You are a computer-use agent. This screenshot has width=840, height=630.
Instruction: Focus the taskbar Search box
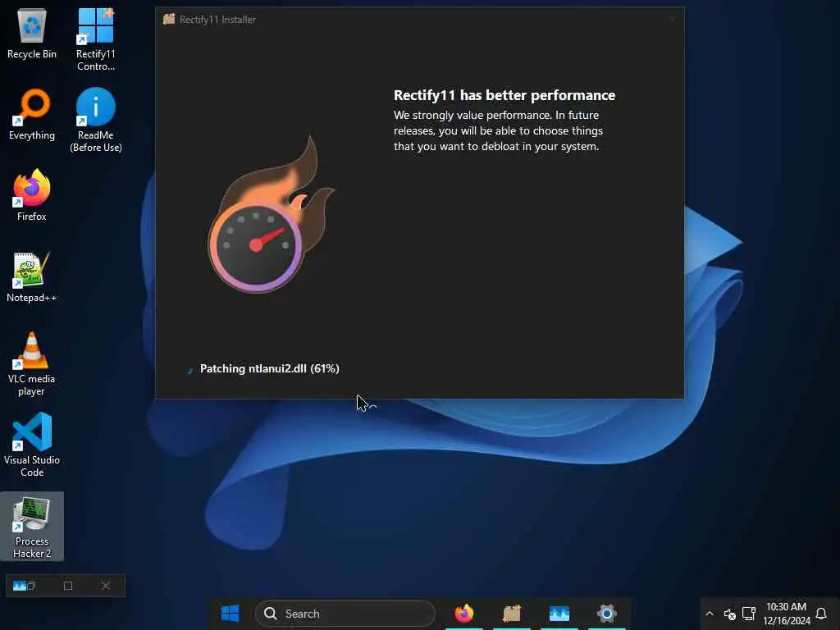pyautogui.click(x=345, y=614)
